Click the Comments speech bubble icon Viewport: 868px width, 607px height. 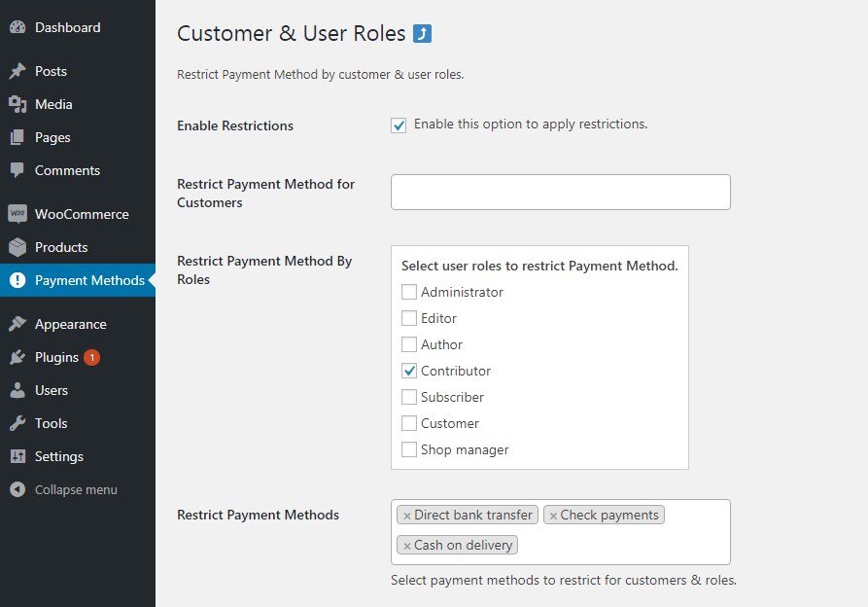17,170
